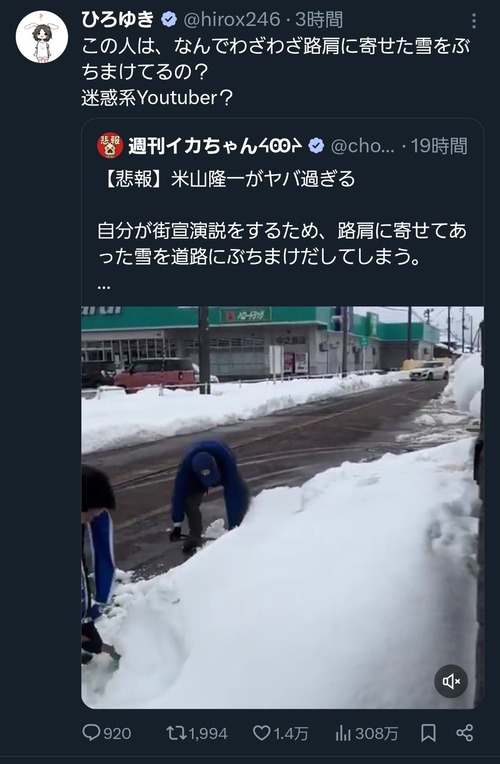Like the post with the heart icon
This screenshot has height=764, width=500.
tap(262, 732)
